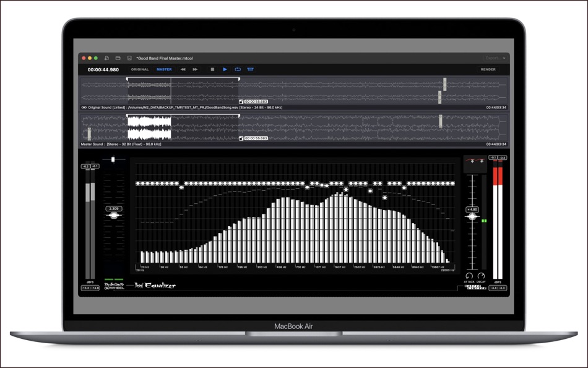Click the ATTACK knob
This screenshot has height=368, width=588.
pos(469,276)
